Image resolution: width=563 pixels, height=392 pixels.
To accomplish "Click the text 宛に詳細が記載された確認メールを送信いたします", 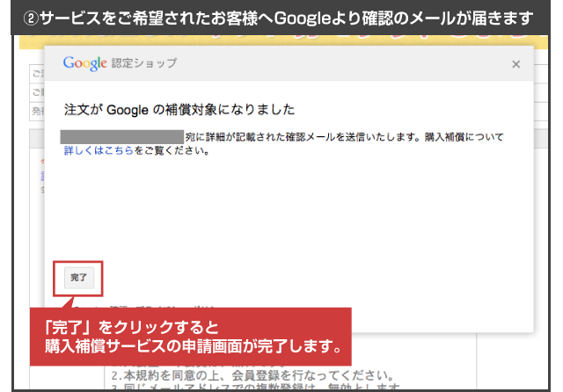I will pyautogui.click(x=303, y=137).
